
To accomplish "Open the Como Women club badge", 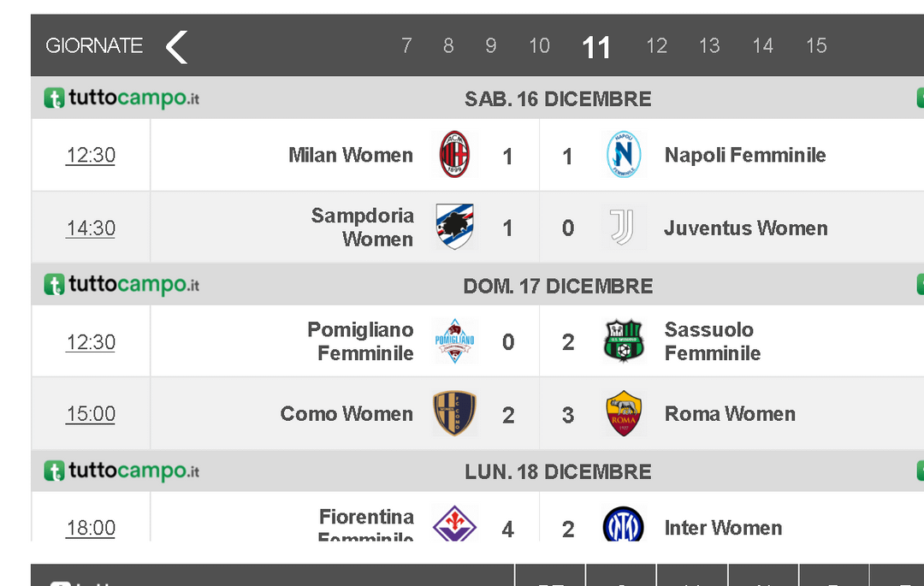I will [x=454, y=414].
